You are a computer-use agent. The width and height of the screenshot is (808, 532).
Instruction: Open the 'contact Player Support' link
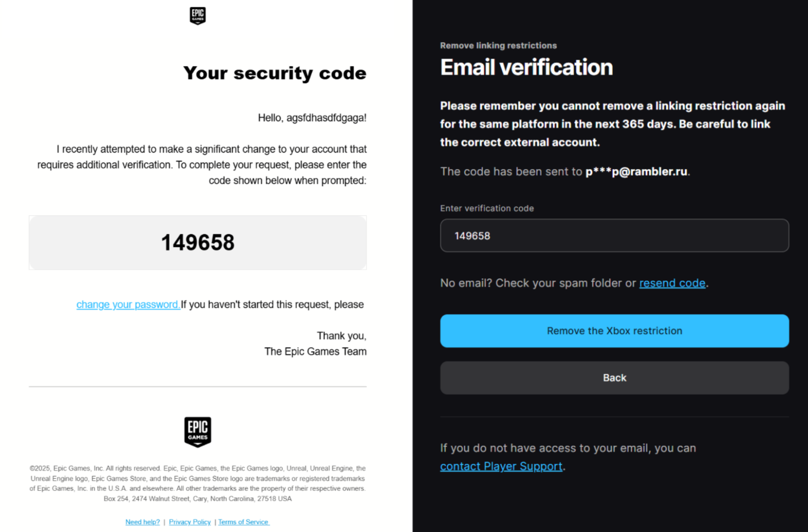tap(501, 466)
